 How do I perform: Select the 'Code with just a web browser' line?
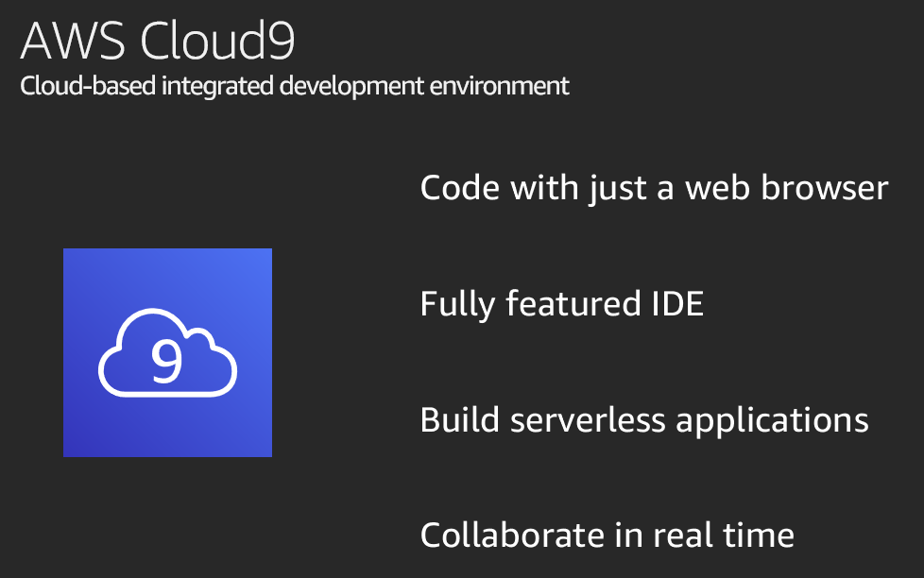pyautogui.click(x=654, y=189)
